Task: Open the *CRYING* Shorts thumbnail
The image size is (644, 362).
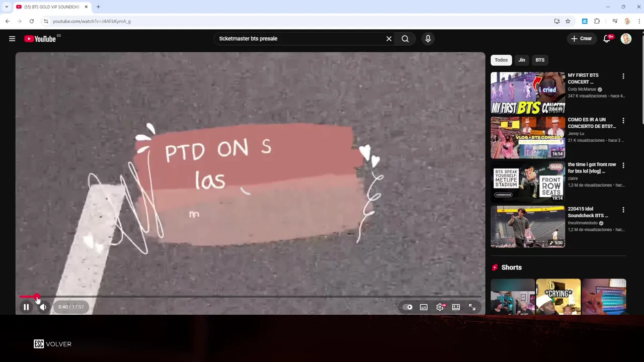Action: pyautogui.click(x=558, y=297)
